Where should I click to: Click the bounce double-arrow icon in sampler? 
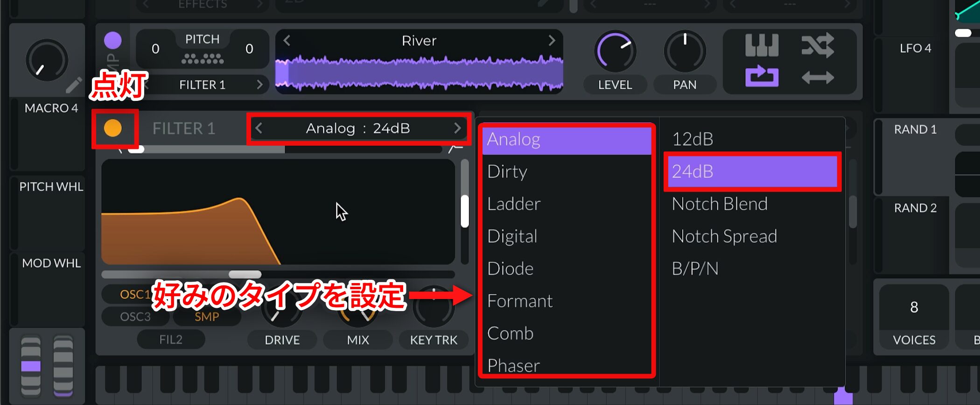[x=818, y=77]
